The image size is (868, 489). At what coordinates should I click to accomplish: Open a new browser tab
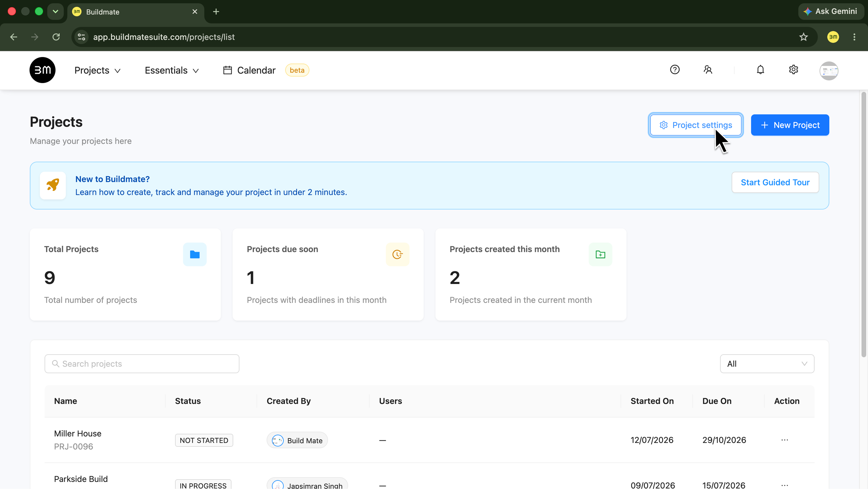(216, 12)
